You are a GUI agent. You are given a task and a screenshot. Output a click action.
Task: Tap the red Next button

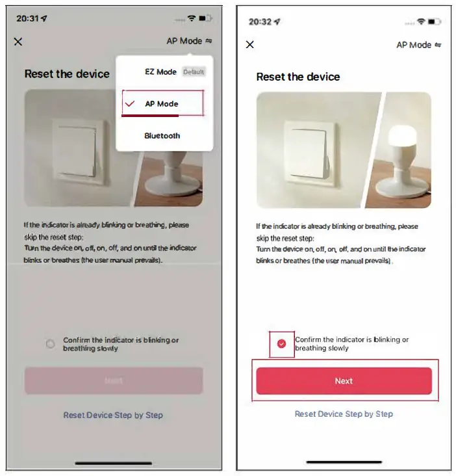coord(344,381)
